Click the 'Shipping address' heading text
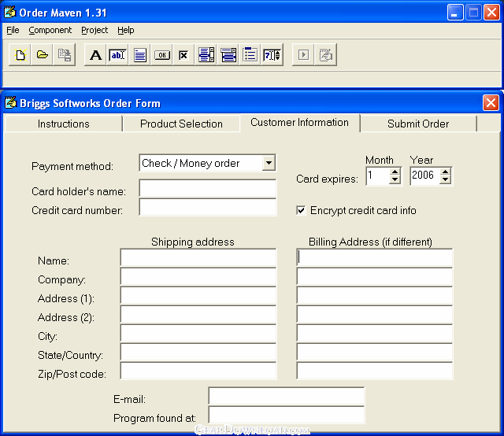504x436 pixels. point(193,242)
